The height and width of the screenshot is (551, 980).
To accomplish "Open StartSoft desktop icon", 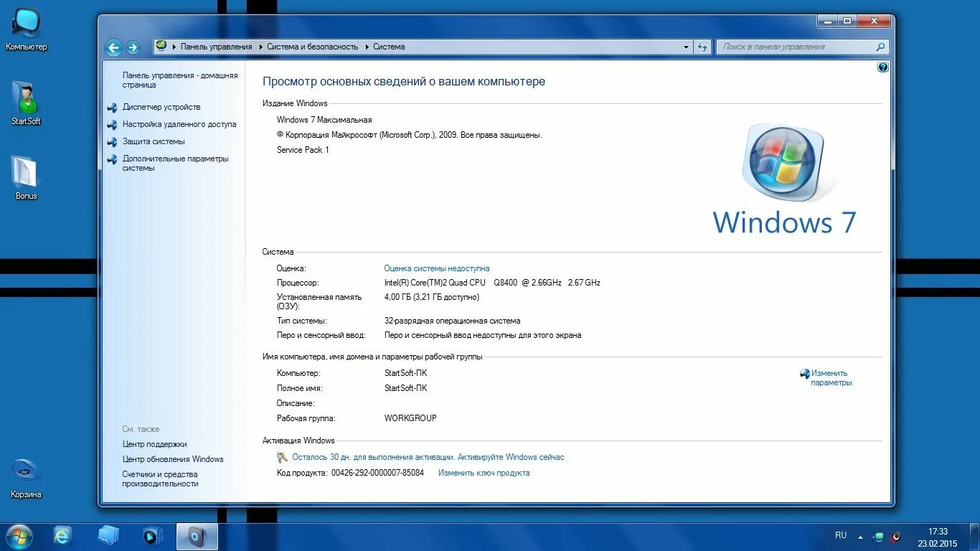I will [26, 103].
